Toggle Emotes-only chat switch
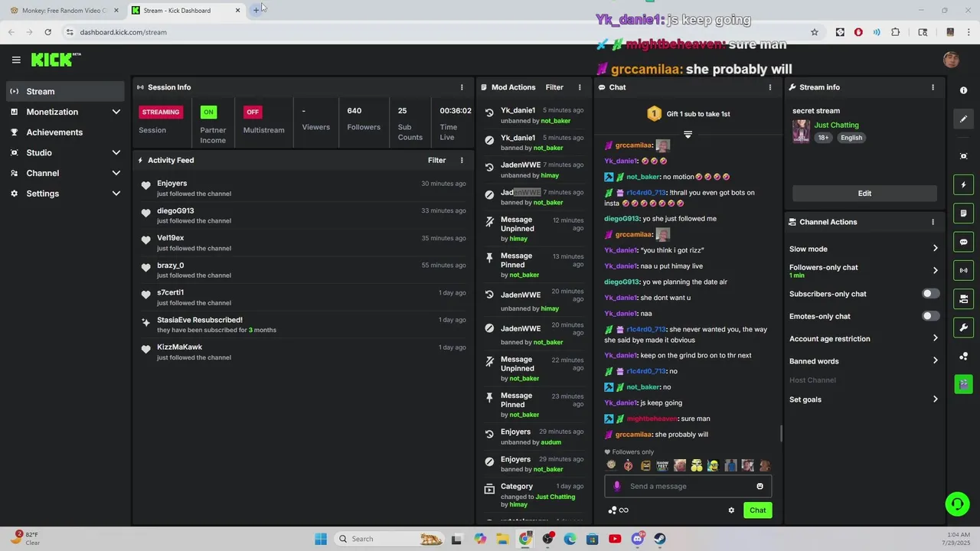This screenshot has width=980, height=551. coord(930,316)
